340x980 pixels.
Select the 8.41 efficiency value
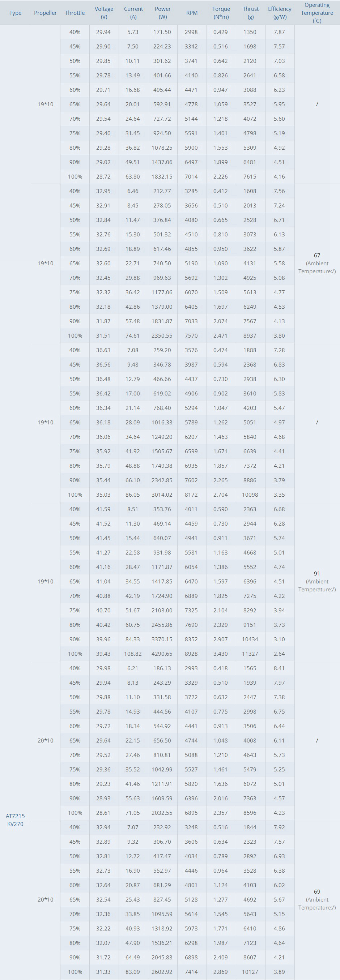pos(279,668)
